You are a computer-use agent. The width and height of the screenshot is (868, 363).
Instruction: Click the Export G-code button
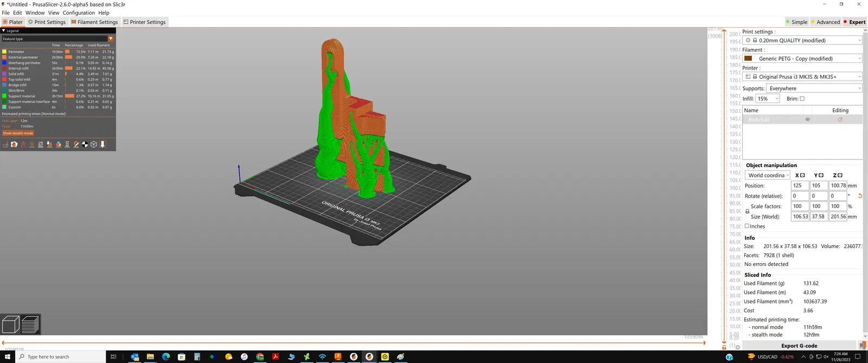(799, 346)
